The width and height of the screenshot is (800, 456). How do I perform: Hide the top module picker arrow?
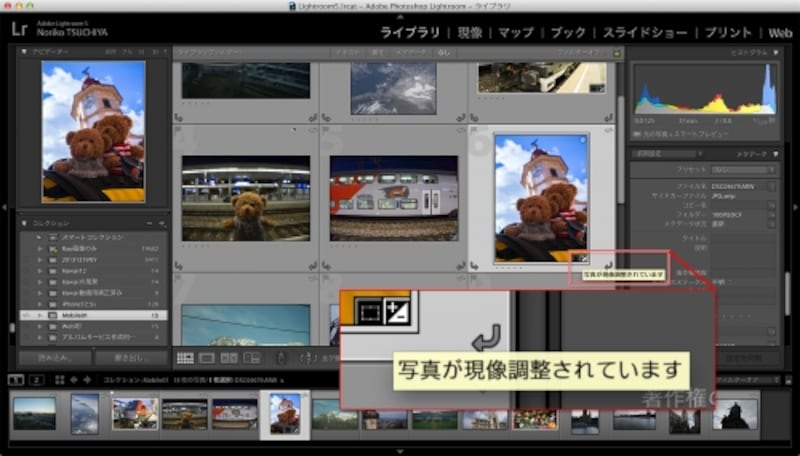(x=400, y=17)
